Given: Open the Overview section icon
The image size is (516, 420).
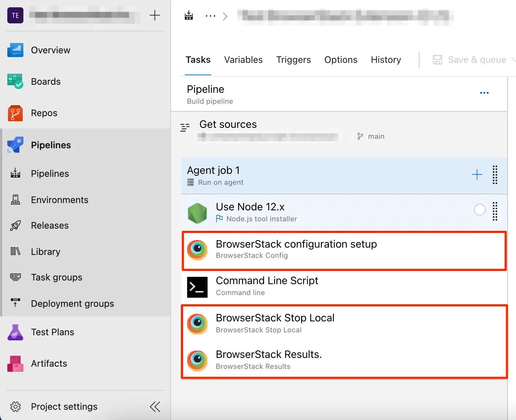Looking at the screenshot, I should pyautogui.click(x=15, y=50).
